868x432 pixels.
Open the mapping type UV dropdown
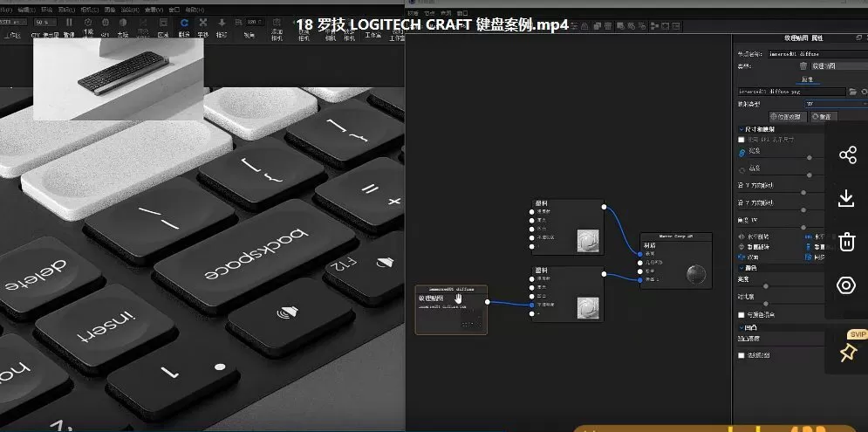pyautogui.click(x=836, y=104)
